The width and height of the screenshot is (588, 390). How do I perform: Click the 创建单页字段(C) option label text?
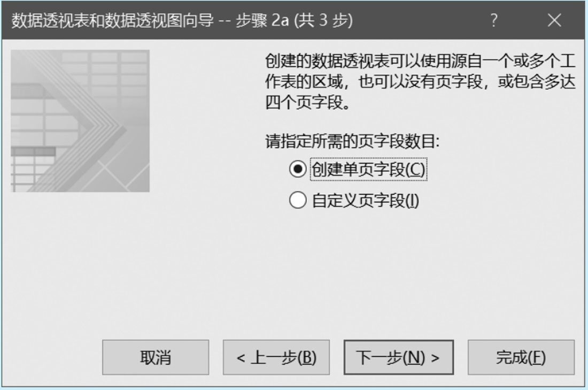point(369,169)
